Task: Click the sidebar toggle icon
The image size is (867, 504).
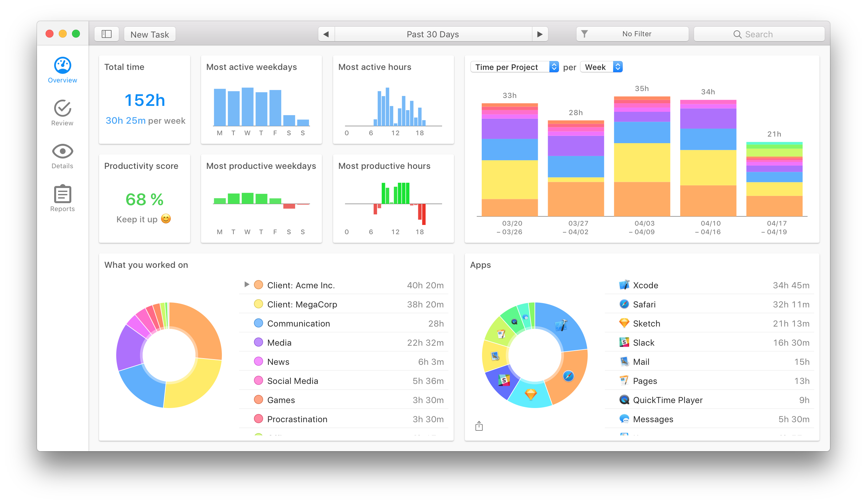Action: [x=106, y=34]
